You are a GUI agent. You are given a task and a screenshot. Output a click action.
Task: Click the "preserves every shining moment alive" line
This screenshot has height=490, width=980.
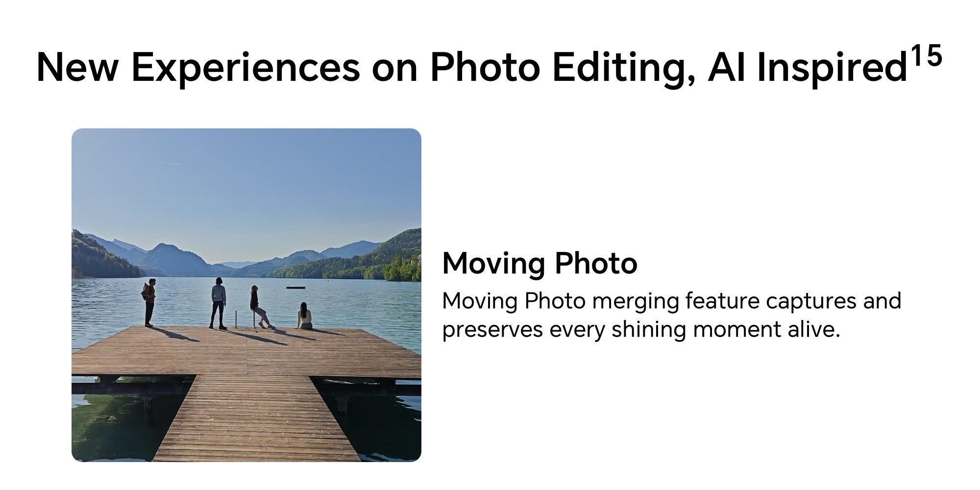tap(641, 329)
